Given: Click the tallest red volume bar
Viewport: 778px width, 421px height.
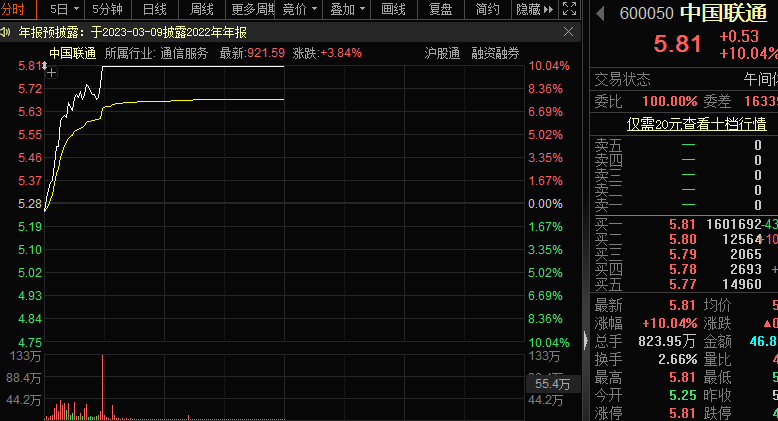Looking at the screenshot, I should (102, 387).
